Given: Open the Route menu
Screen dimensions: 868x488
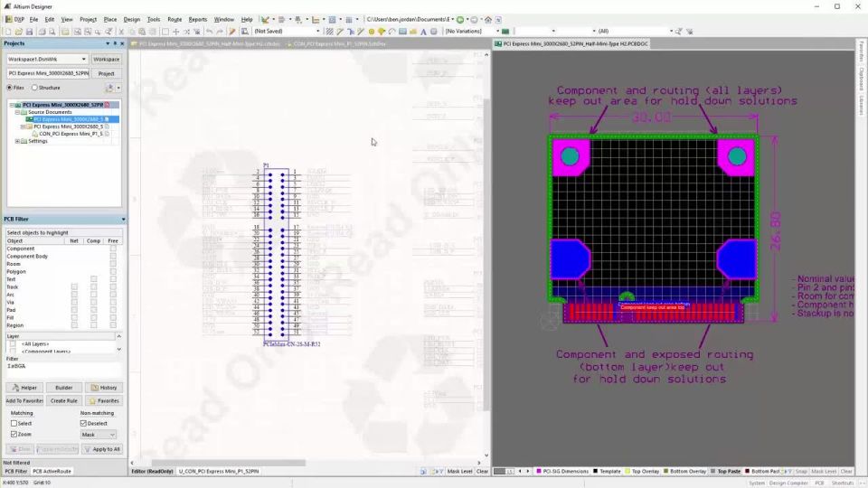Looking at the screenshot, I should [175, 19].
